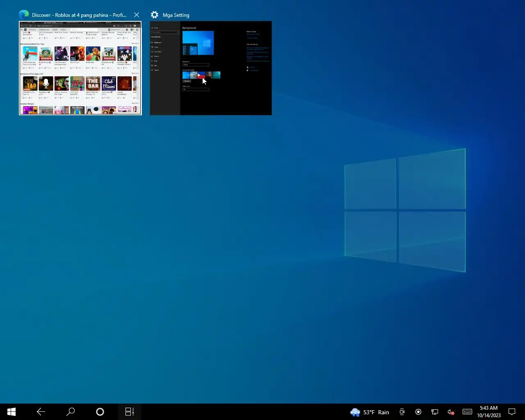Click the Microsoft Edge icon beside Discover title
The height and width of the screenshot is (420, 525).
point(24,15)
